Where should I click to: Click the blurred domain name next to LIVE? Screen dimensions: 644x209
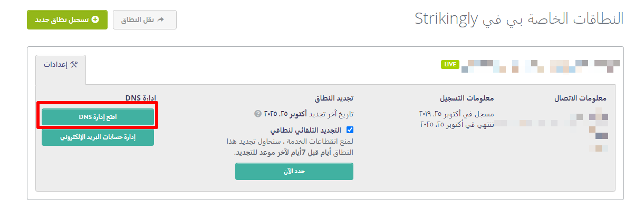[x=541, y=66]
